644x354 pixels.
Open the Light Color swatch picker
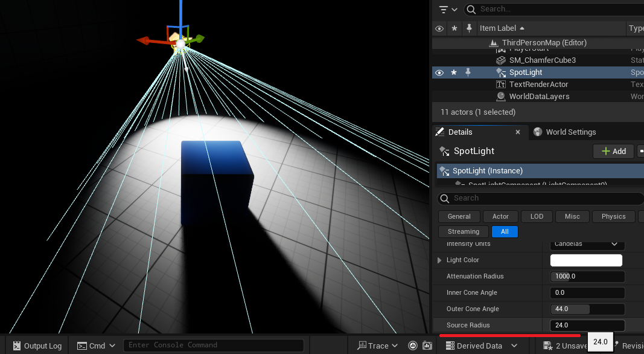tap(586, 260)
